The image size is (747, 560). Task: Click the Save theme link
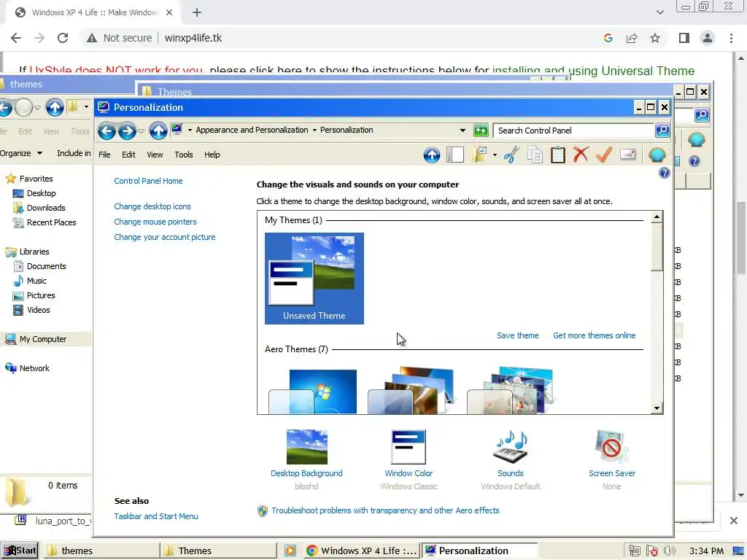pos(517,335)
